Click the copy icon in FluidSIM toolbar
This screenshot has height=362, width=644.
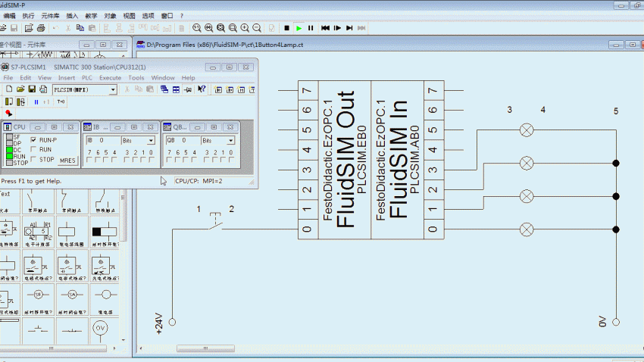pyautogui.click(x=80, y=28)
